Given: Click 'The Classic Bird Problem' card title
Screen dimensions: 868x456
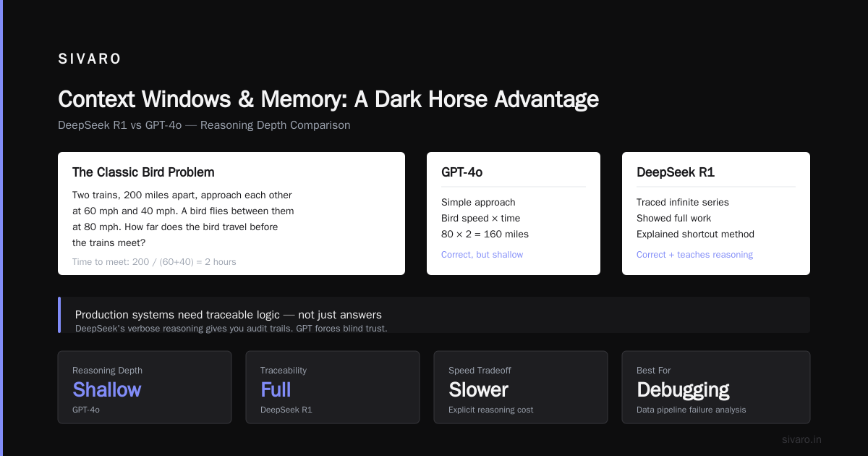Looking at the screenshot, I should coord(143,172).
